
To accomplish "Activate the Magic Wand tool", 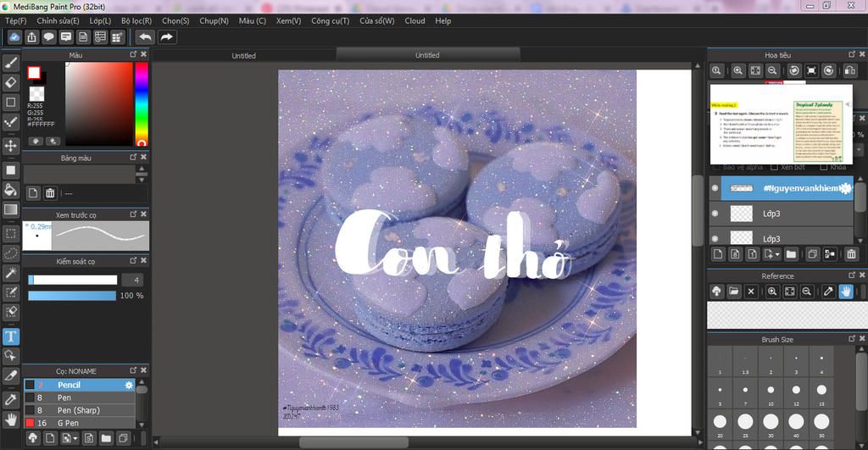I will pyautogui.click(x=10, y=273).
